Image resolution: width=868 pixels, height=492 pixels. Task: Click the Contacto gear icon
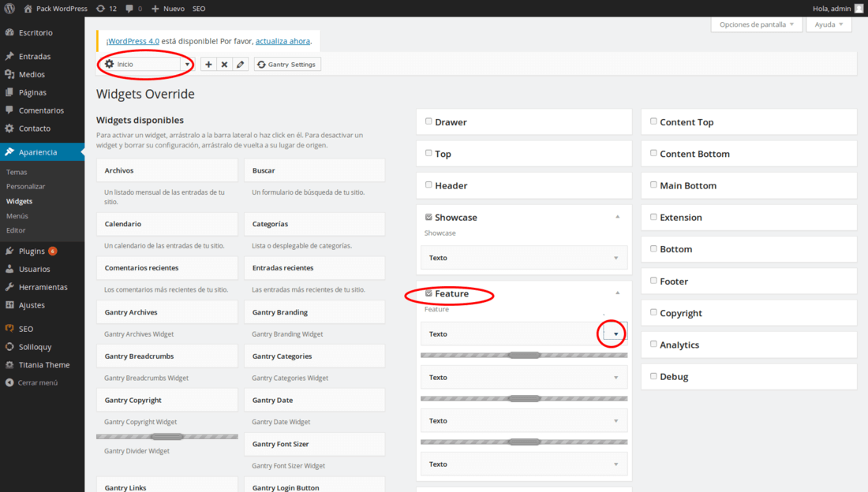click(9, 129)
